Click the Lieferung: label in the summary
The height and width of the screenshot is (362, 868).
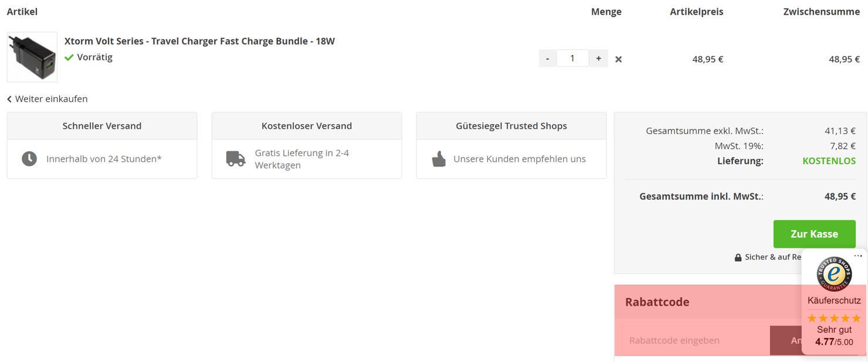tap(740, 161)
